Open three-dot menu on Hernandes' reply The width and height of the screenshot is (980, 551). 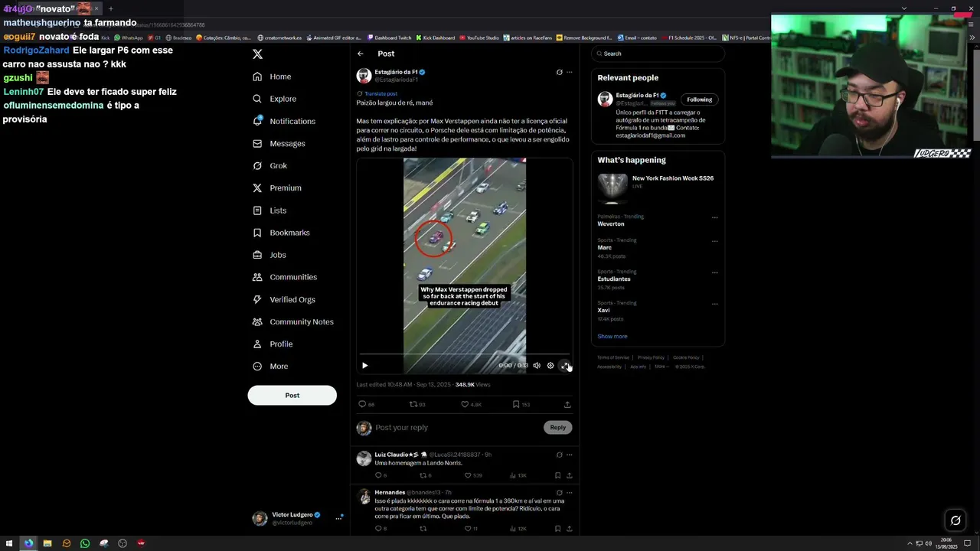[x=569, y=492]
